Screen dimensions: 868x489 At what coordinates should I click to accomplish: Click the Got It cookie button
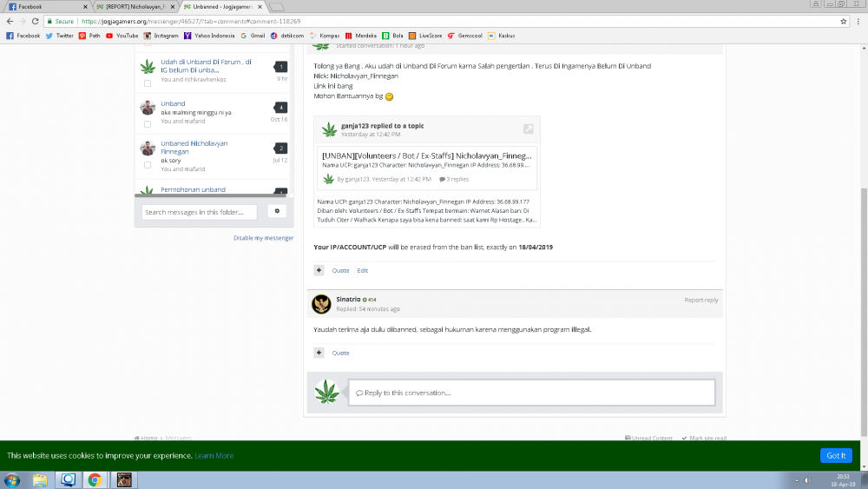point(836,455)
